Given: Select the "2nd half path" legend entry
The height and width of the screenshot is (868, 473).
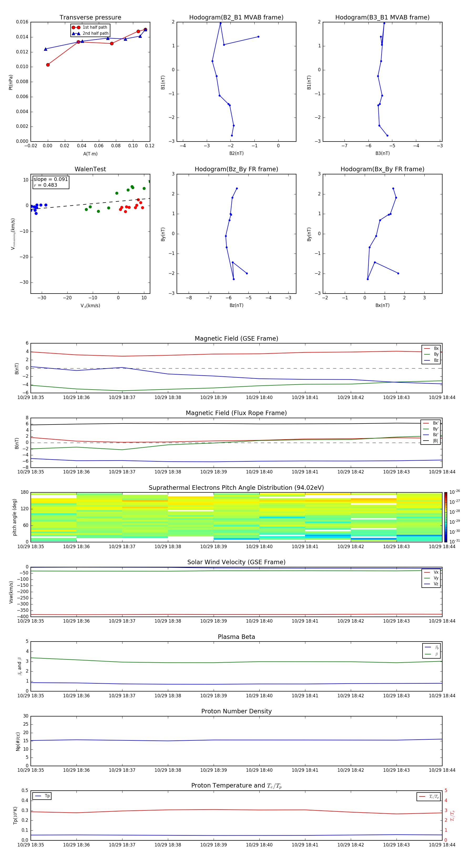Looking at the screenshot, I should 90,33.
